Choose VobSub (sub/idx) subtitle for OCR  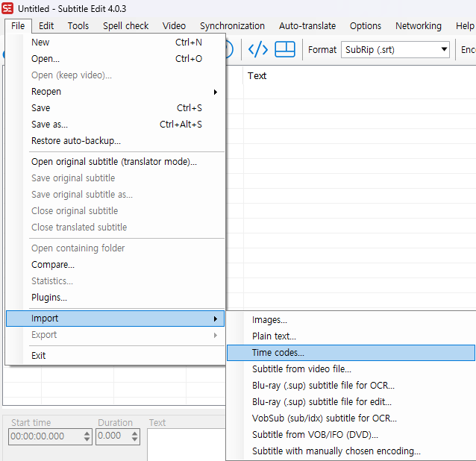tap(324, 418)
